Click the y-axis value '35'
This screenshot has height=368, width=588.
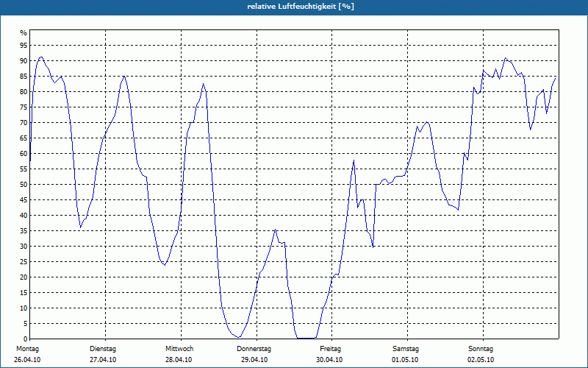point(24,231)
